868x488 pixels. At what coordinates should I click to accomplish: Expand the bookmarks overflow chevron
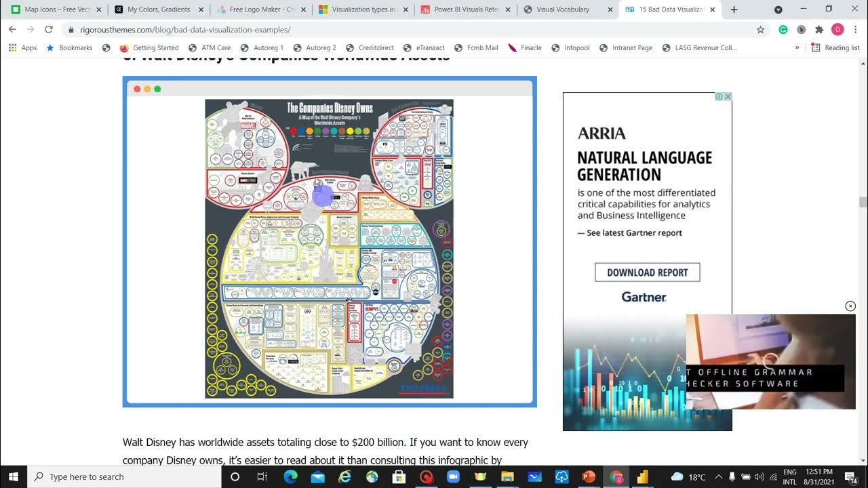click(797, 48)
